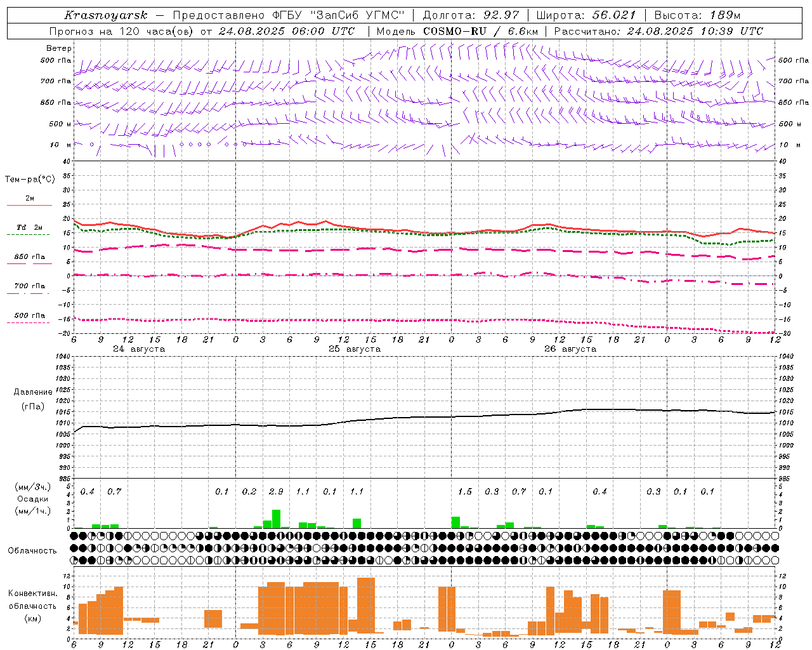The image size is (812, 650).
Task: Click the '2.9' precipitation total value
Action: point(276,491)
